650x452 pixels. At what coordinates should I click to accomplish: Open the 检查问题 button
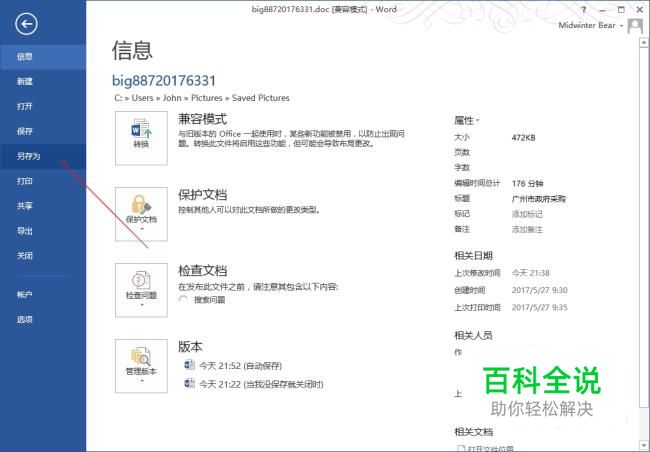click(141, 290)
